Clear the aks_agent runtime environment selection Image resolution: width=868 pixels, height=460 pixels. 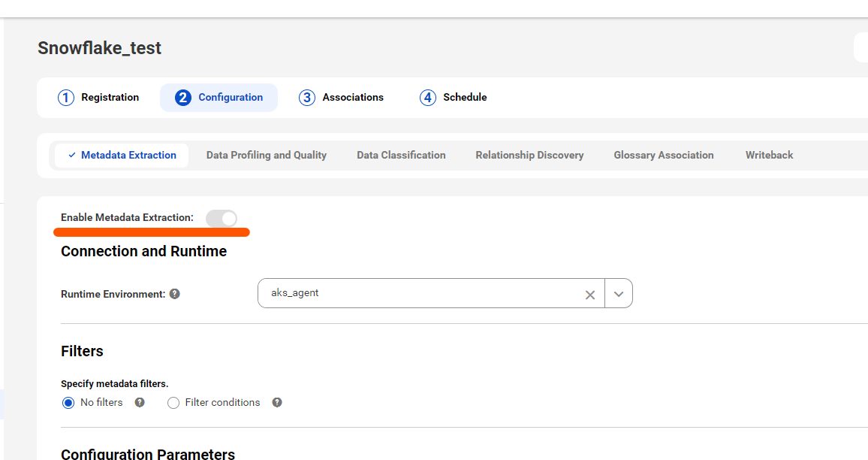(590, 295)
